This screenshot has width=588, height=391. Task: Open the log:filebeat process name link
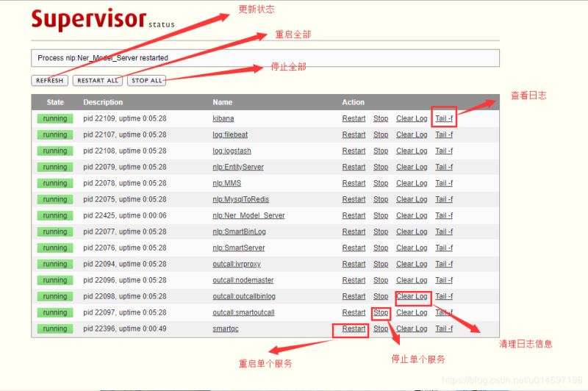[x=232, y=134]
